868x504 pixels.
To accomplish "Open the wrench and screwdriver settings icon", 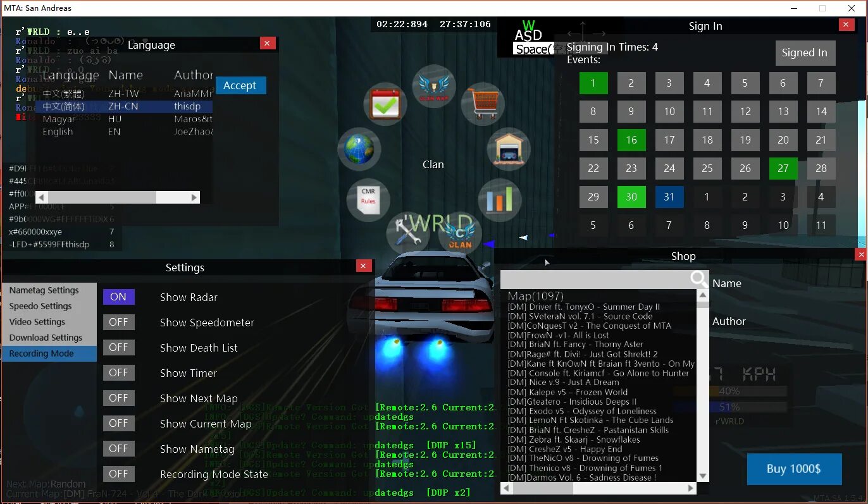I will point(407,233).
